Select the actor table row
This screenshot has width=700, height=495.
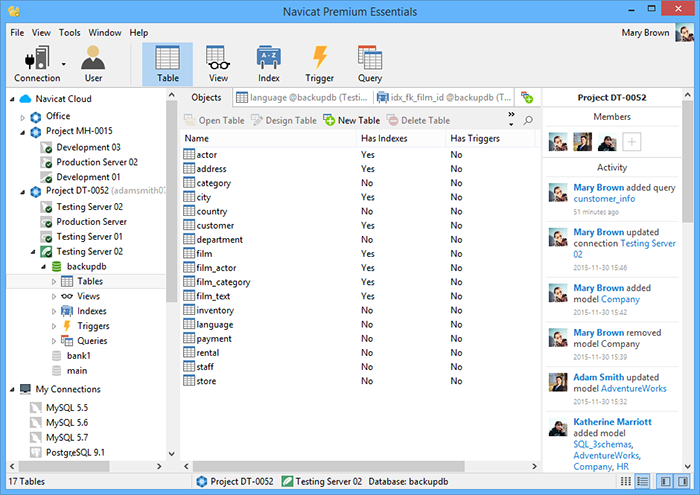[x=360, y=154]
